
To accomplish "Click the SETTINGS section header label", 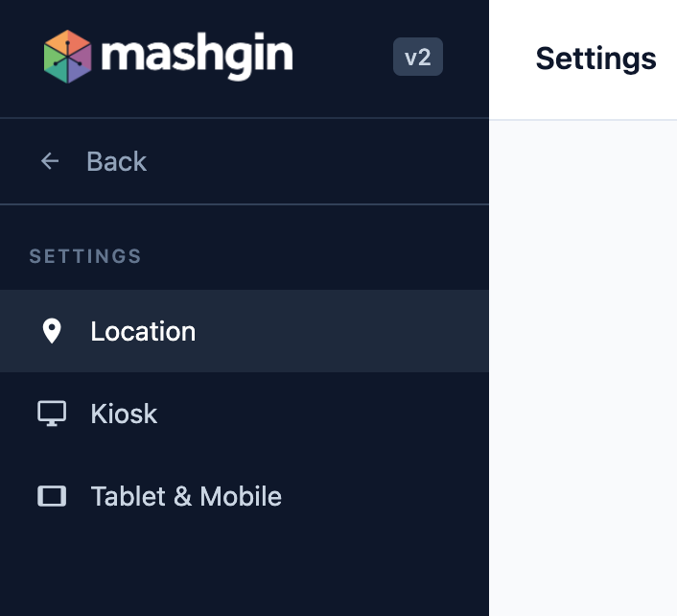I will pos(85,256).
